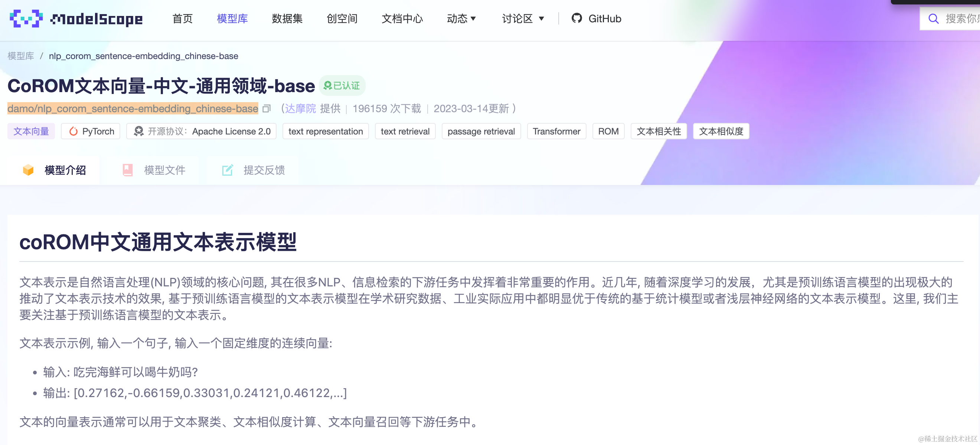Image resolution: width=980 pixels, height=445 pixels.
Task: Expand the 动态 dropdown menu
Action: pyautogui.click(x=461, y=19)
